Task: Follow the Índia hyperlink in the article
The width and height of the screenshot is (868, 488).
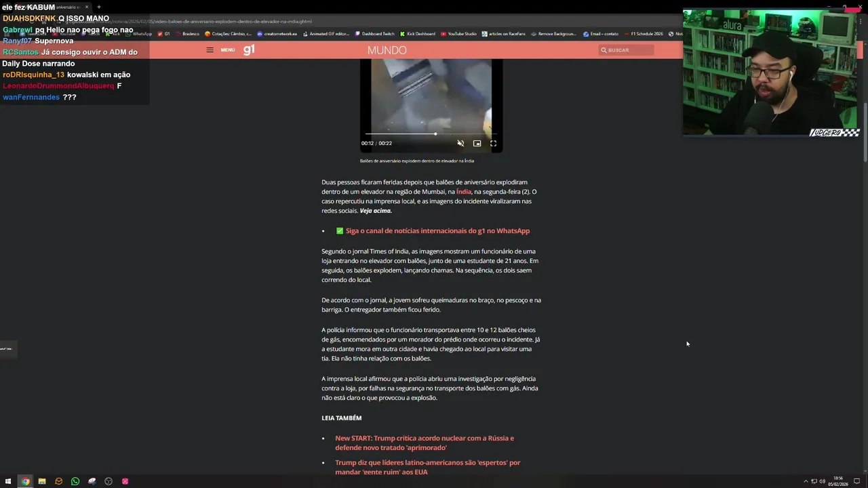Action: tap(464, 192)
